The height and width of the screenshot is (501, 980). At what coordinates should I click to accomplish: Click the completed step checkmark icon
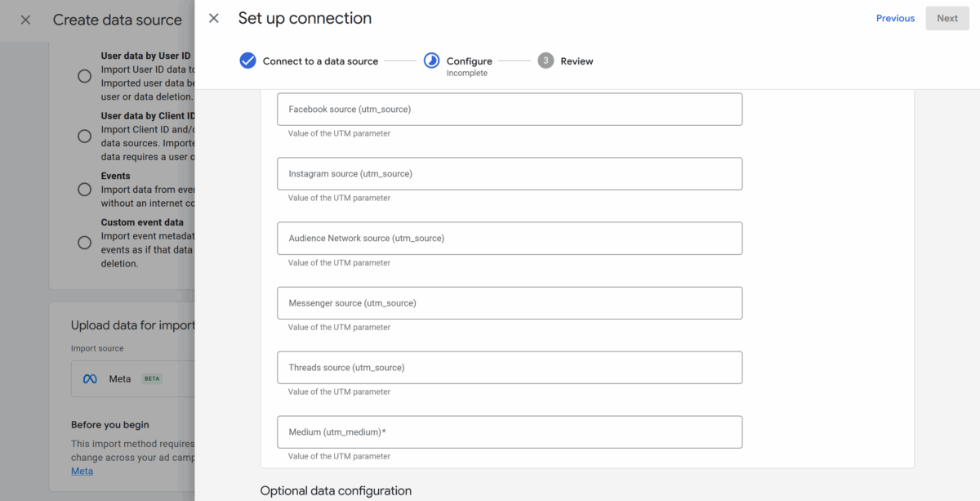(x=247, y=60)
